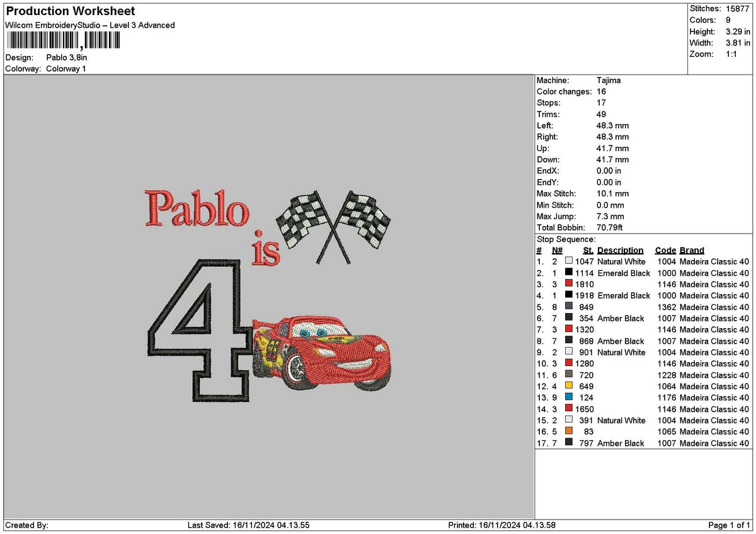Select "Amber Black" description in stop 6
Image resolution: width=756 pixels, height=534 pixels.
(x=621, y=319)
